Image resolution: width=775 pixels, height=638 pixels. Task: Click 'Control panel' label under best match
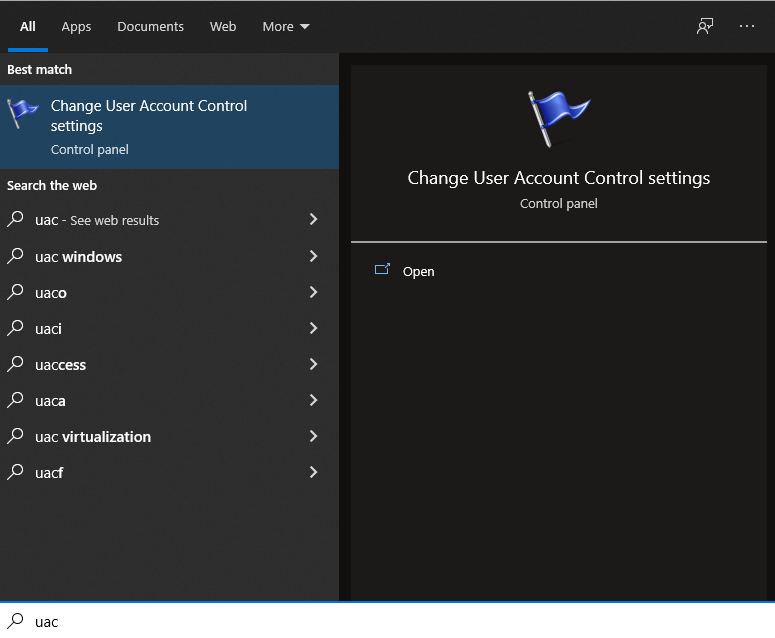(x=89, y=150)
